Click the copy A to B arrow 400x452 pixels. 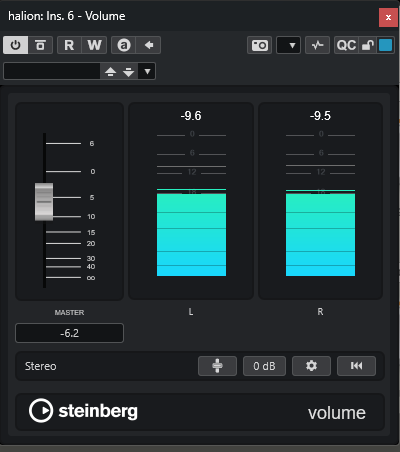[149, 45]
